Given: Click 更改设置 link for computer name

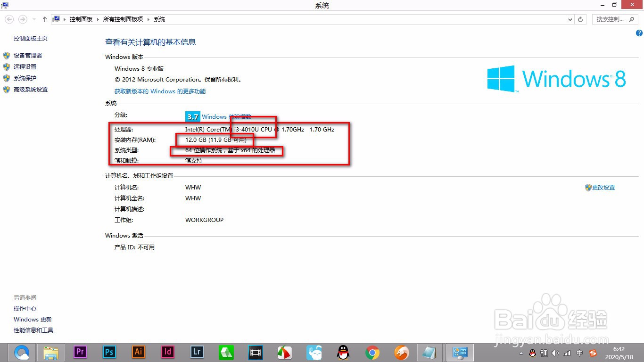Looking at the screenshot, I should 603,188.
